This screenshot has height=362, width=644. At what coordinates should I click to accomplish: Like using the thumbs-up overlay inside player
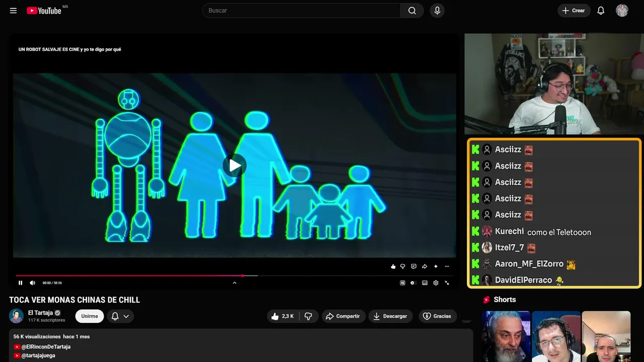coord(393,266)
